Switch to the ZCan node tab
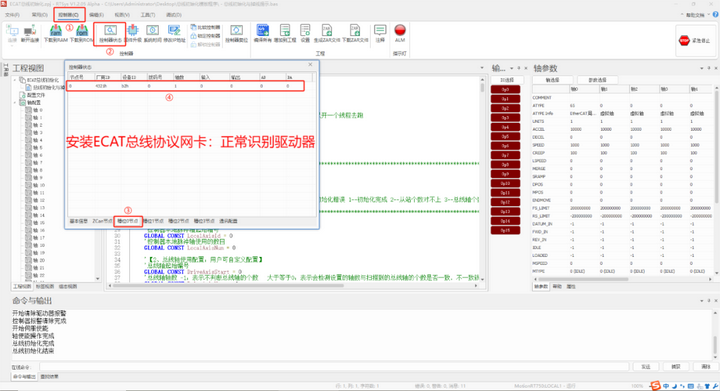 [102, 221]
